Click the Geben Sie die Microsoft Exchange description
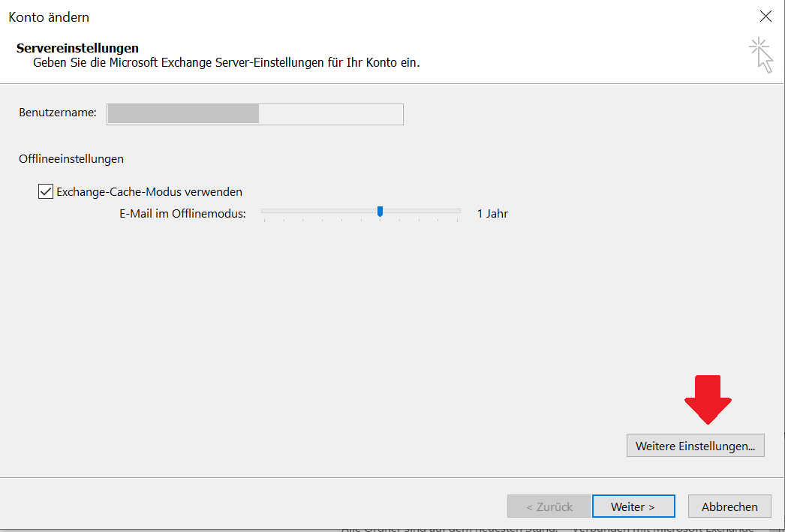Viewport: 785px width, 532px height. point(226,63)
